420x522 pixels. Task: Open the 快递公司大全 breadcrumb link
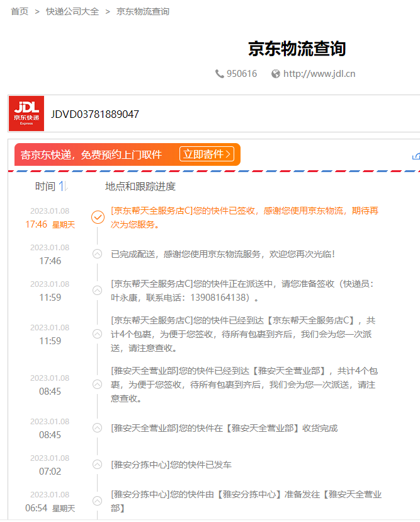[72, 11]
